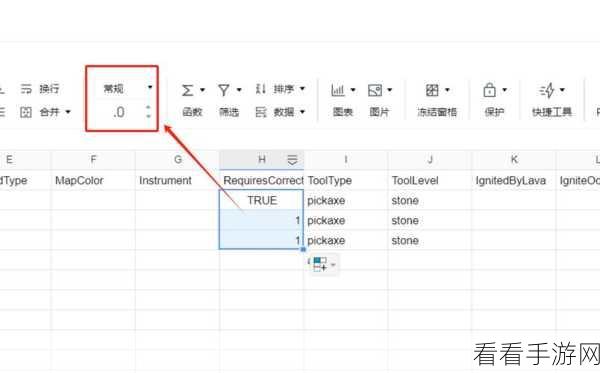Click the wrap text (换行) button
The image size is (600, 373).
tap(40, 89)
